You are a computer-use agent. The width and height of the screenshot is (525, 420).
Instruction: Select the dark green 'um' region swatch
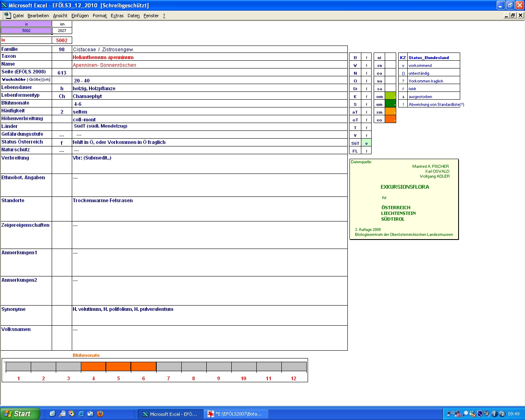pos(390,104)
